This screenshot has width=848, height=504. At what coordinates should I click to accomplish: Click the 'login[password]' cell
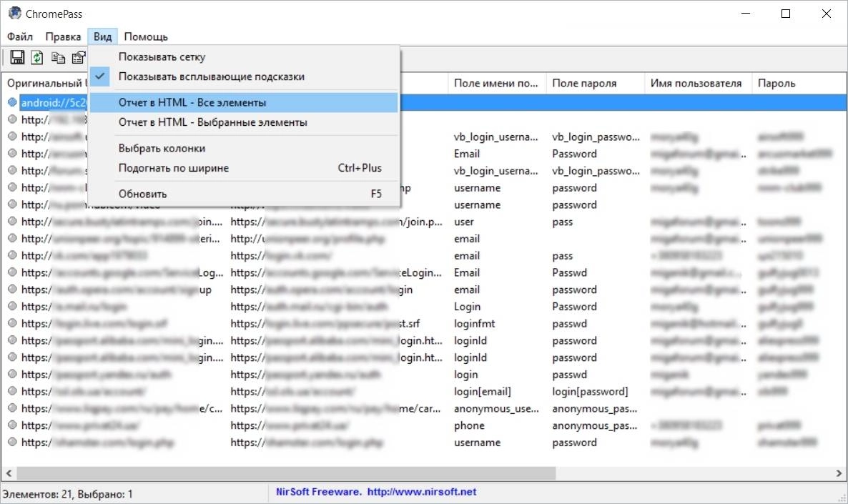[x=590, y=392]
